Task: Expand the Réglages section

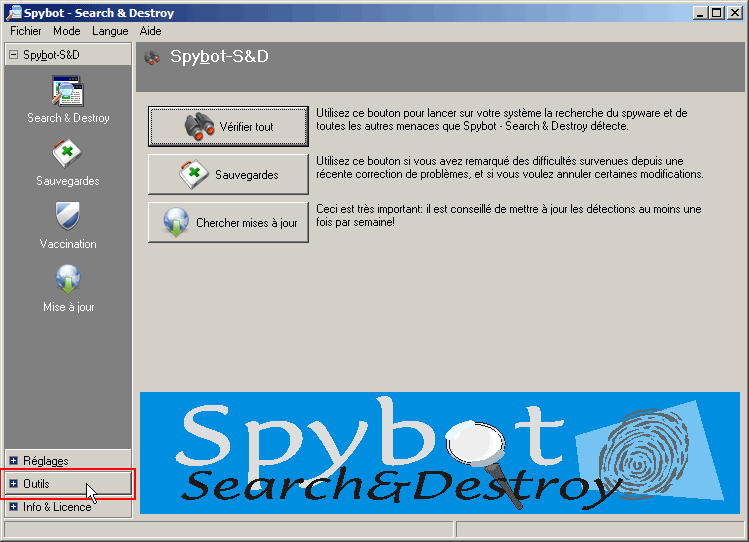Action: pyautogui.click(x=14, y=461)
